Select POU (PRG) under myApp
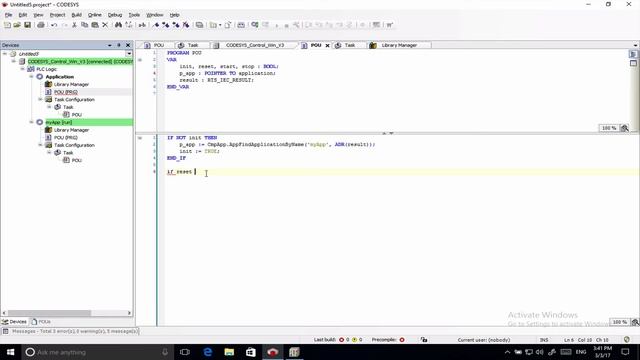Screen dimensions: 640x360 [65, 138]
